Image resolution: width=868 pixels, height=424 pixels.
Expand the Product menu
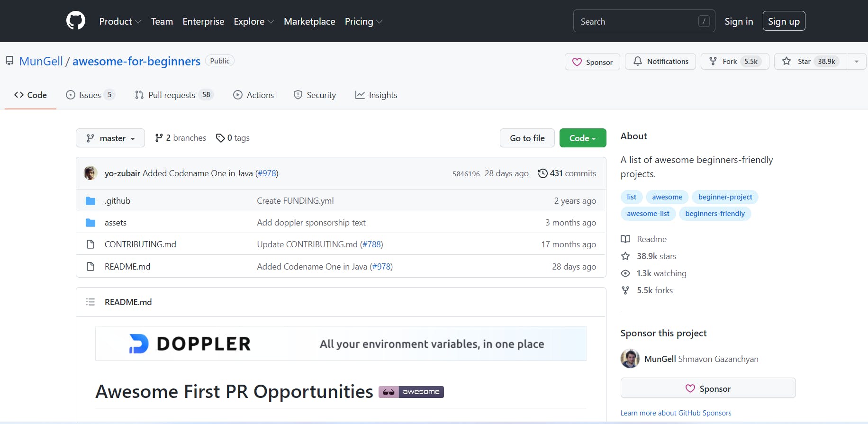[120, 21]
